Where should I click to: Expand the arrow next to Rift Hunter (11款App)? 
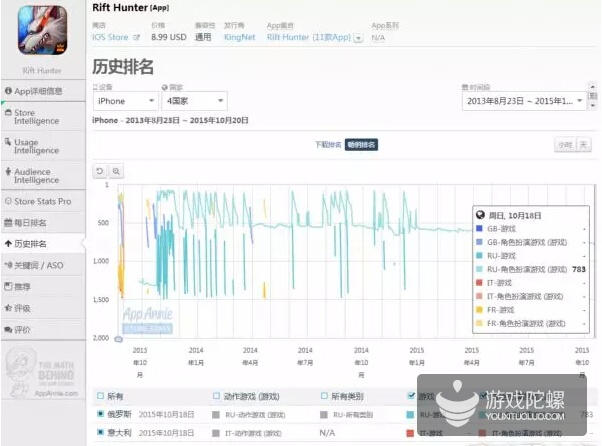click(358, 38)
